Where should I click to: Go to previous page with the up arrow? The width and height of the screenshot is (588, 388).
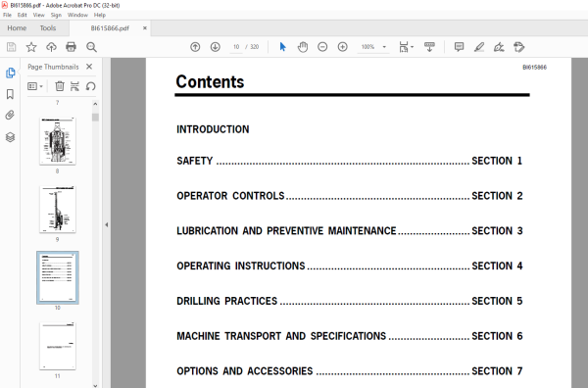point(195,47)
